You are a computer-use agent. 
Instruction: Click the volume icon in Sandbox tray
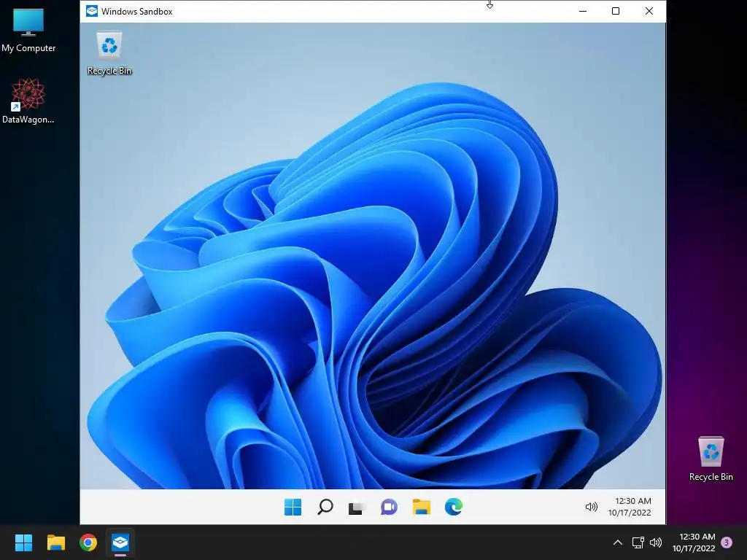click(x=591, y=507)
